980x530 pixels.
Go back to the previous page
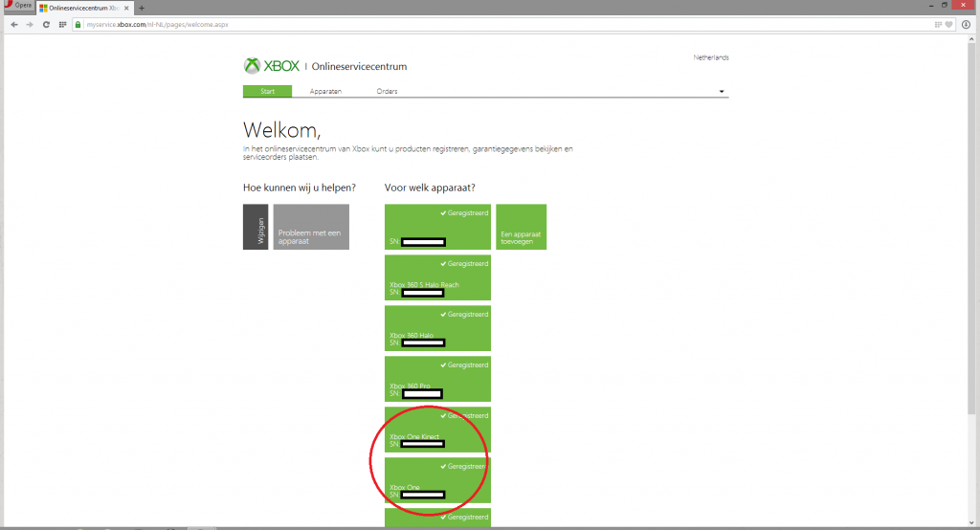coord(13,24)
